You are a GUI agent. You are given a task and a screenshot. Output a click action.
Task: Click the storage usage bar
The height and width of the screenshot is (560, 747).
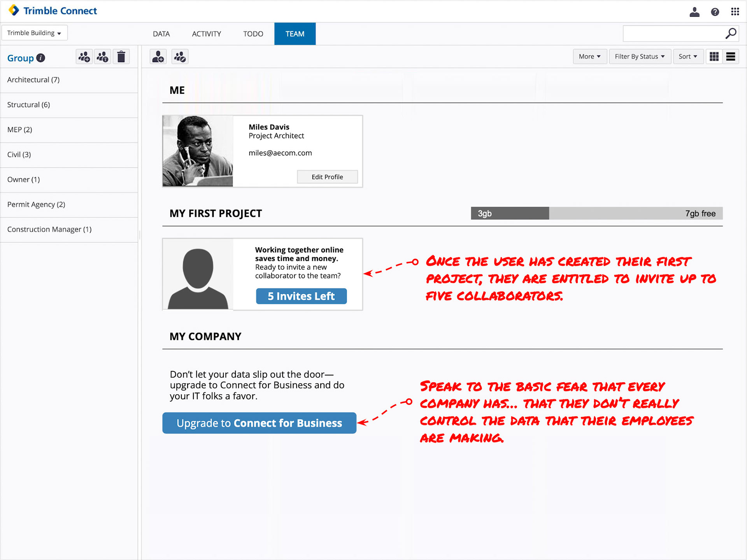(596, 213)
